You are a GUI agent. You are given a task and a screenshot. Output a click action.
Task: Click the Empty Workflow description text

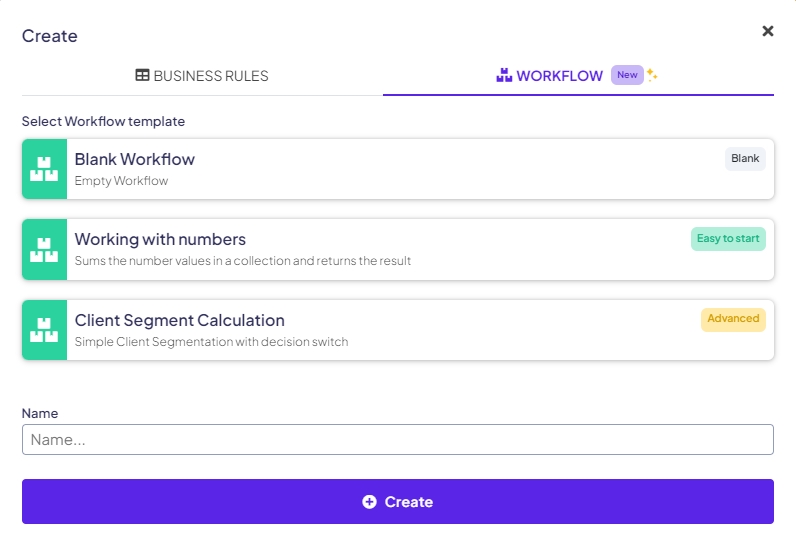[x=122, y=181]
